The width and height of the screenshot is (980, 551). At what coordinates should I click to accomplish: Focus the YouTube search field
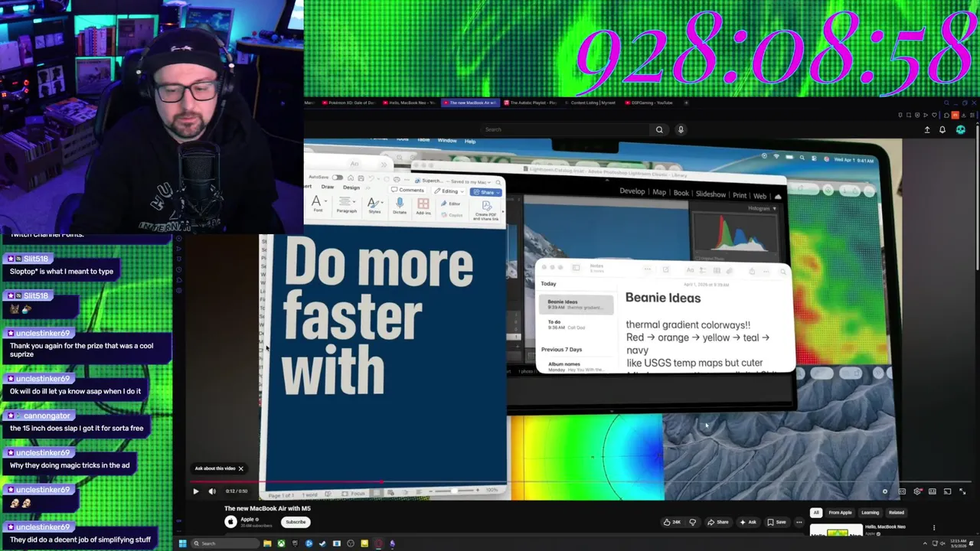(x=567, y=129)
